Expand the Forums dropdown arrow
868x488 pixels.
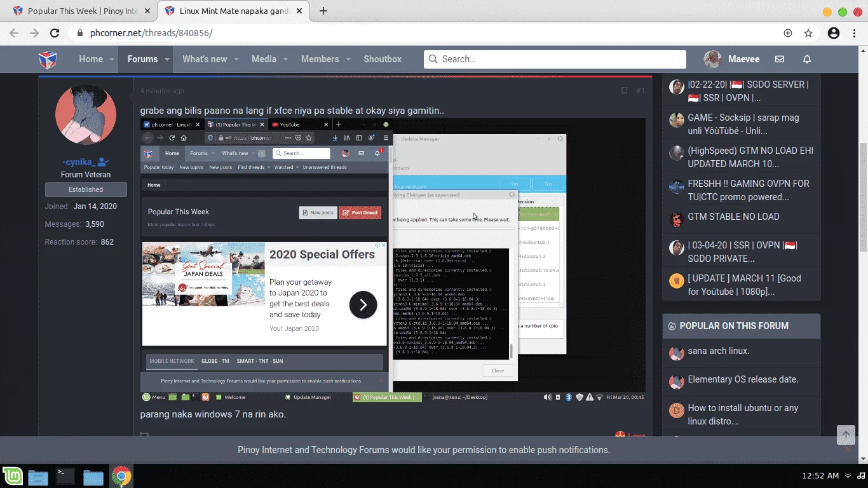(x=167, y=59)
